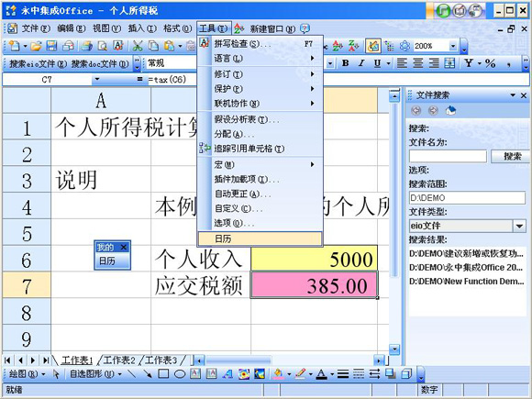Choose 选项(O) menu entry
This screenshot has height=399, width=532.
point(260,223)
